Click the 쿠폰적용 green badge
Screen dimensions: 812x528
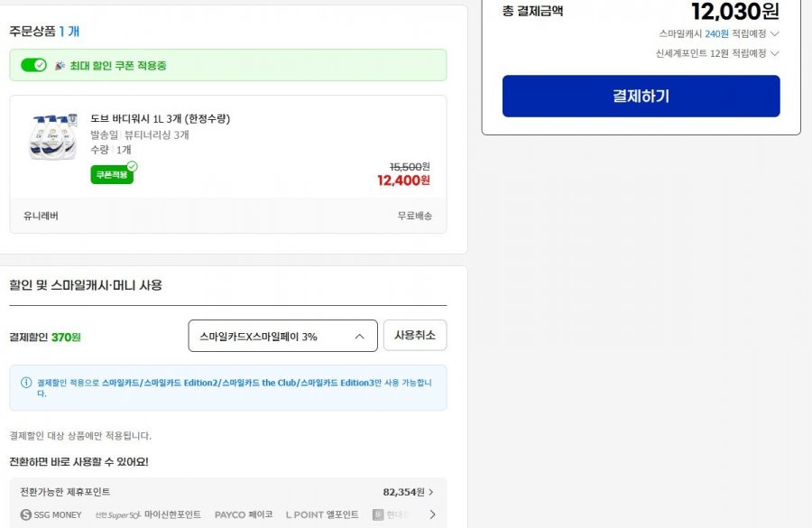[x=113, y=174]
